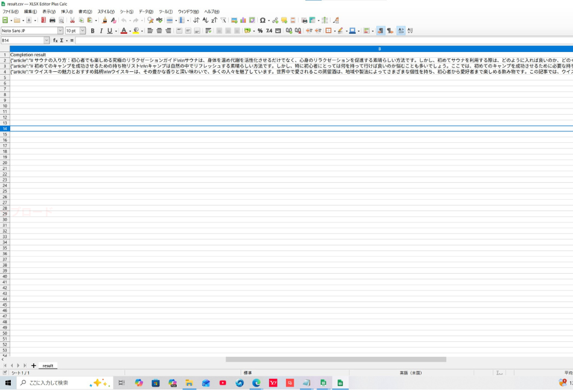Add a new sheet with plus button
The width and height of the screenshot is (573, 392).
(x=34, y=365)
